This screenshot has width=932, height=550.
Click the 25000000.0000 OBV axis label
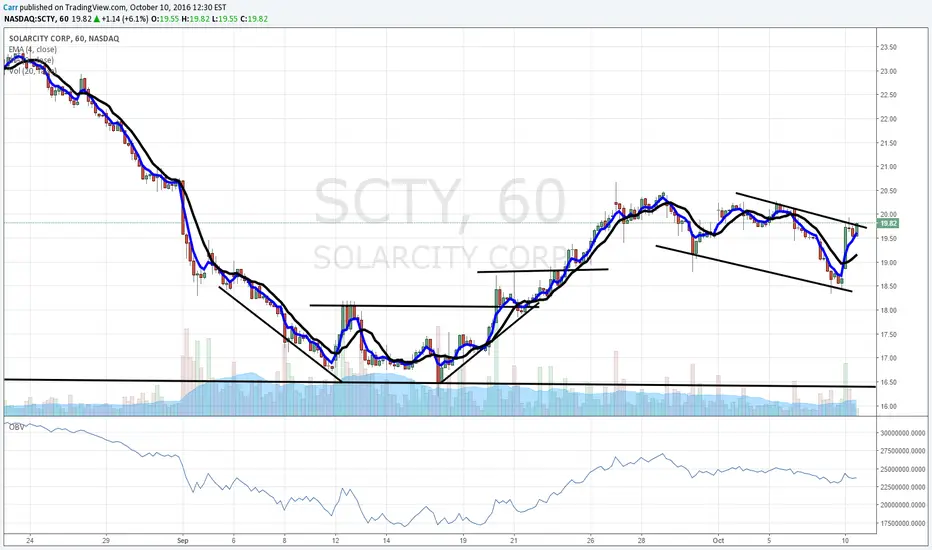902,470
